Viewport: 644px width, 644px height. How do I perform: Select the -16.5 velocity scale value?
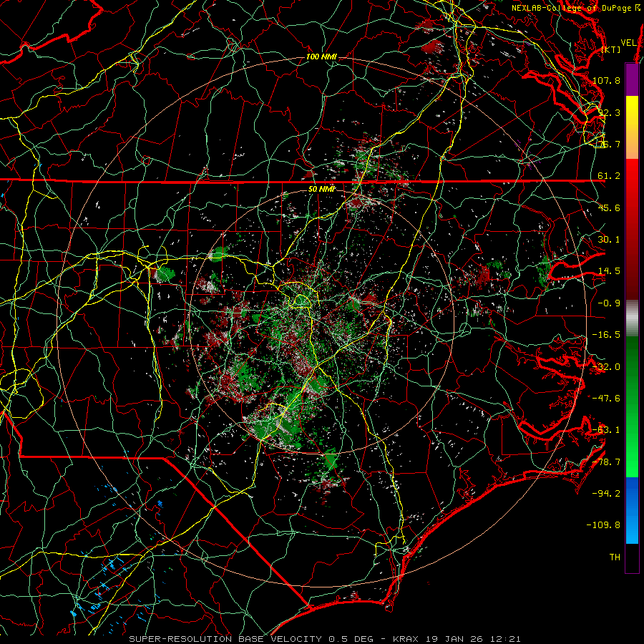click(x=606, y=335)
